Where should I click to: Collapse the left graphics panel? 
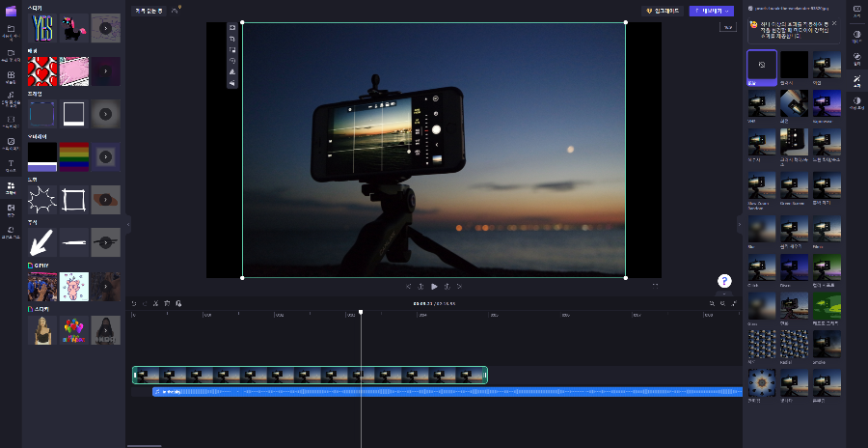(128, 224)
